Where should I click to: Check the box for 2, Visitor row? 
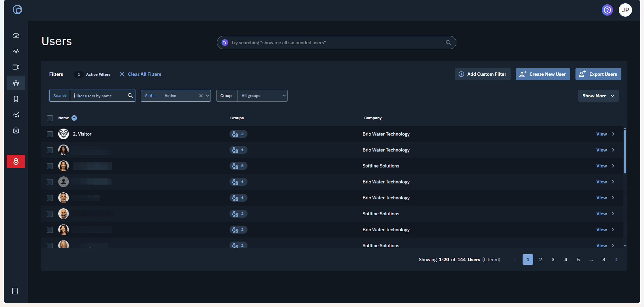pyautogui.click(x=50, y=134)
